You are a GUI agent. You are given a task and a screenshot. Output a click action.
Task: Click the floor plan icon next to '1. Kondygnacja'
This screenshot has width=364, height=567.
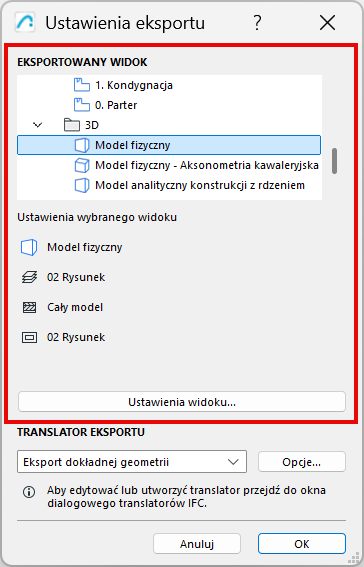coord(82,85)
